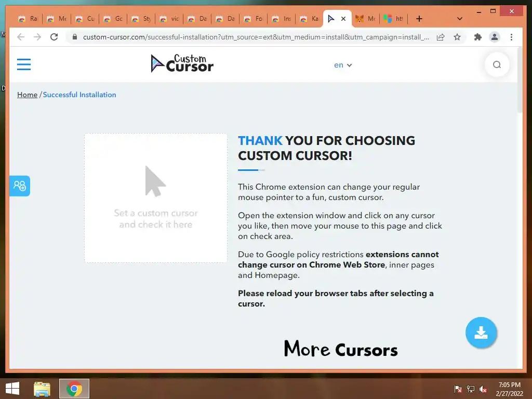Switch to the 'htt' tab
This screenshot has width=532, height=399.
(x=394, y=19)
